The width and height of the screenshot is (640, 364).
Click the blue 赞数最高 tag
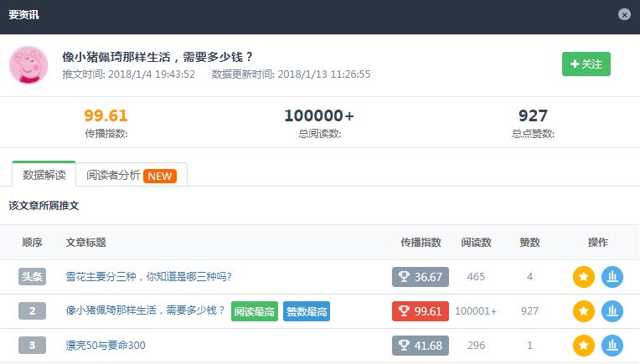(x=307, y=311)
